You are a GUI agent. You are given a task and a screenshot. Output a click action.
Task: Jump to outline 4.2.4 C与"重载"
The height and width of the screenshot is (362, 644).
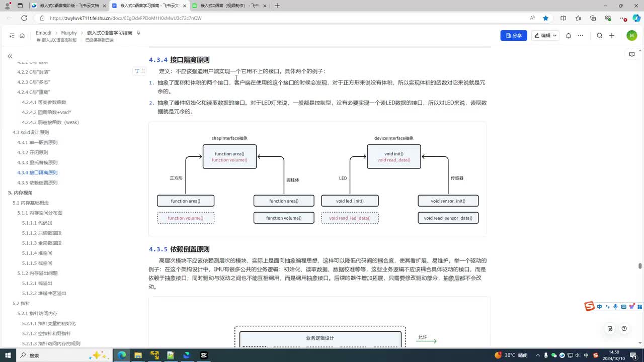(x=34, y=92)
